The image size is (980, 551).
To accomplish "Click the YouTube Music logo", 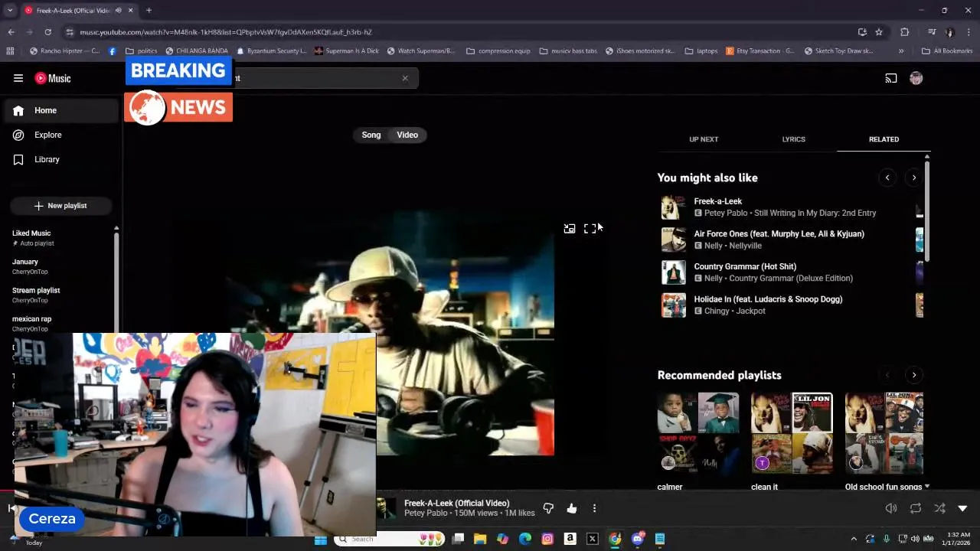I will click(x=53, y=78).
